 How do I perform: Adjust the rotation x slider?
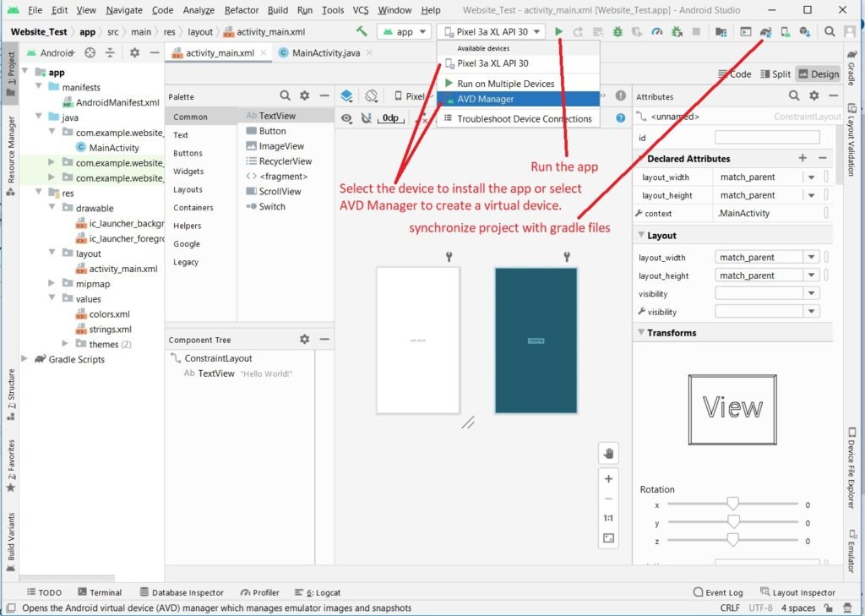click(x=732, y=504)
